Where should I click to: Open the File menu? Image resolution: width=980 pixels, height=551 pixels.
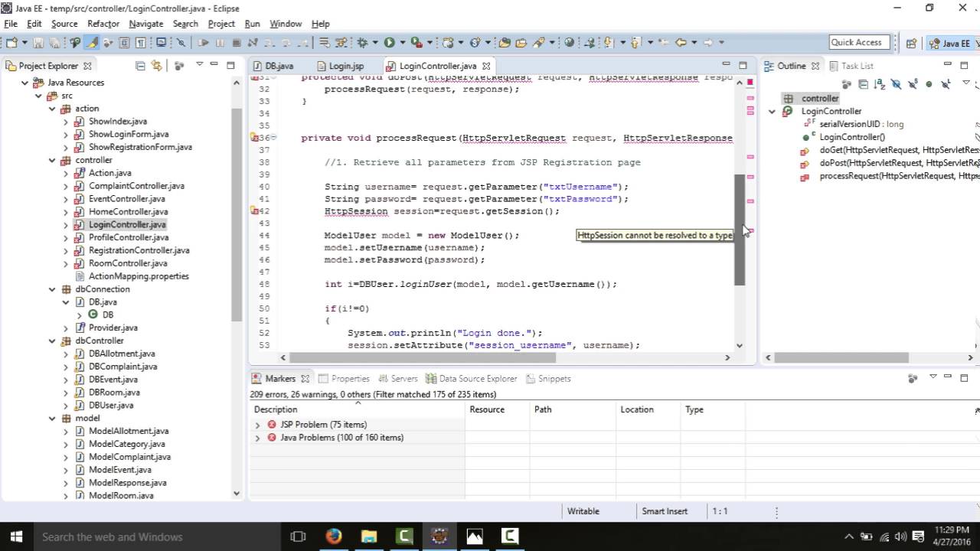coord(10,24)
